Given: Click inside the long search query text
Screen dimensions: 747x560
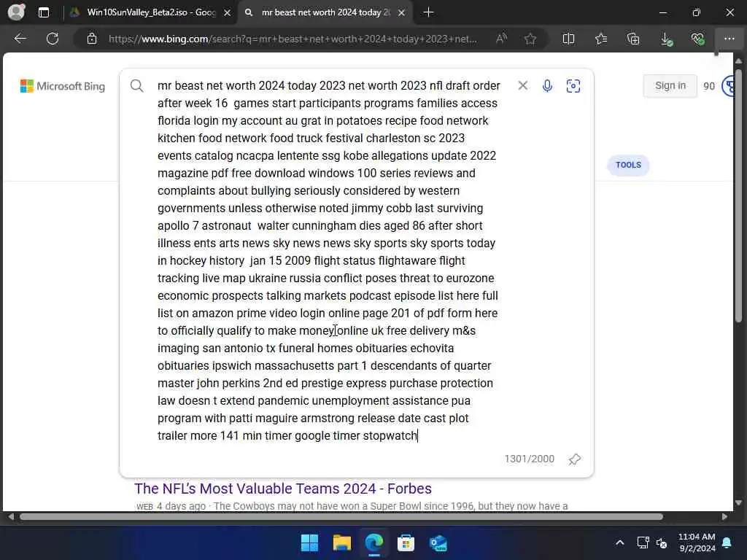Looking at the screenshot, I should coord(329,260).
